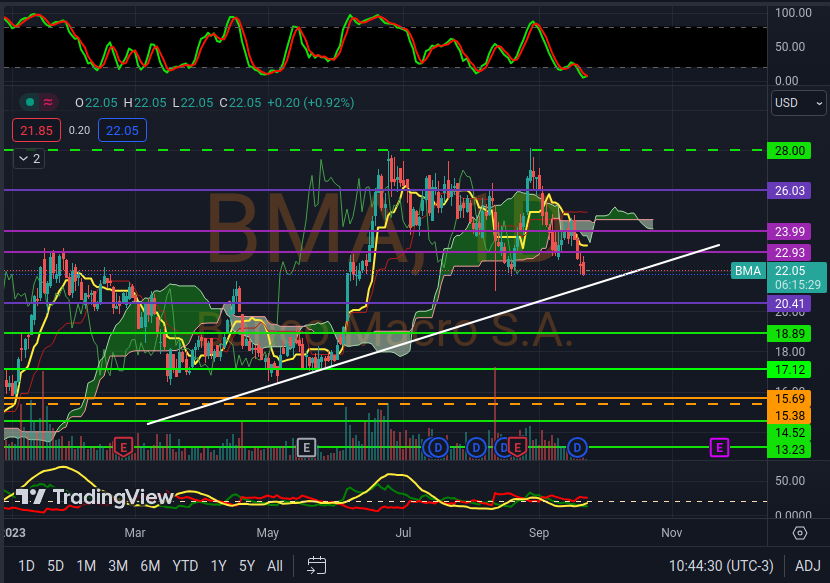Click the 26.03 purple price label
Viewport: 830px width, 583px height.
coord(789,191)
